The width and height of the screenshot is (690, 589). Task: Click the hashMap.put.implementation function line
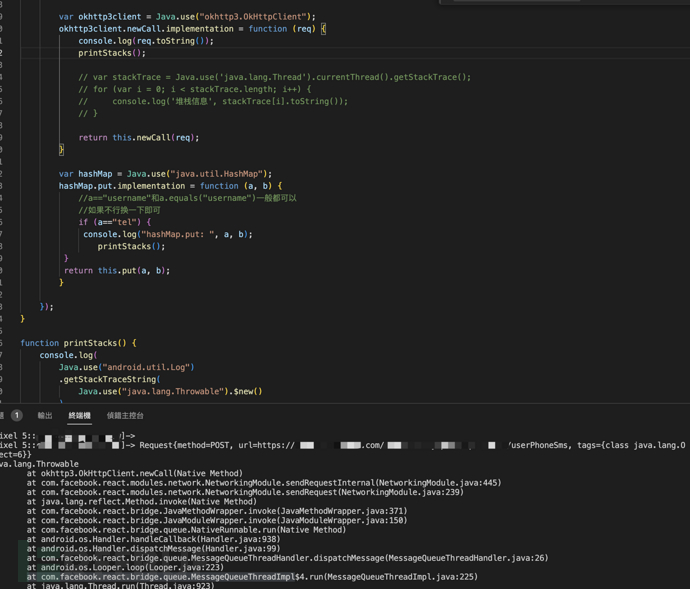coord(170,186)
